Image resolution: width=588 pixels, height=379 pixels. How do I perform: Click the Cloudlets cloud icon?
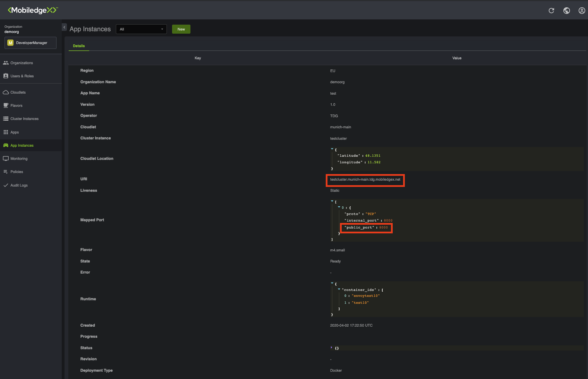(6, 92)
